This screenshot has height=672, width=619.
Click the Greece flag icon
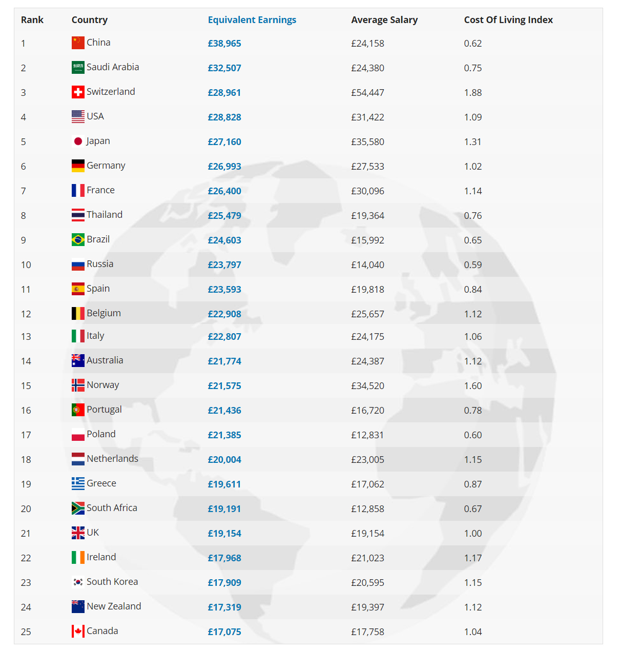tap(78, 483)
